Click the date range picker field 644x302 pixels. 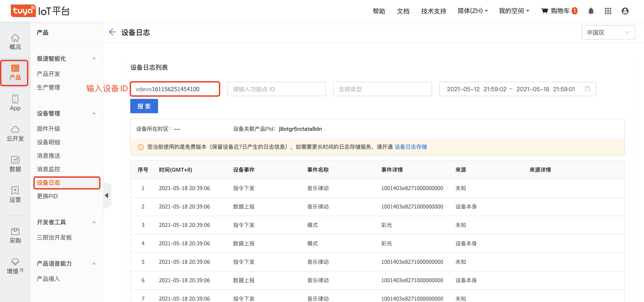click(x=518, y=89)
